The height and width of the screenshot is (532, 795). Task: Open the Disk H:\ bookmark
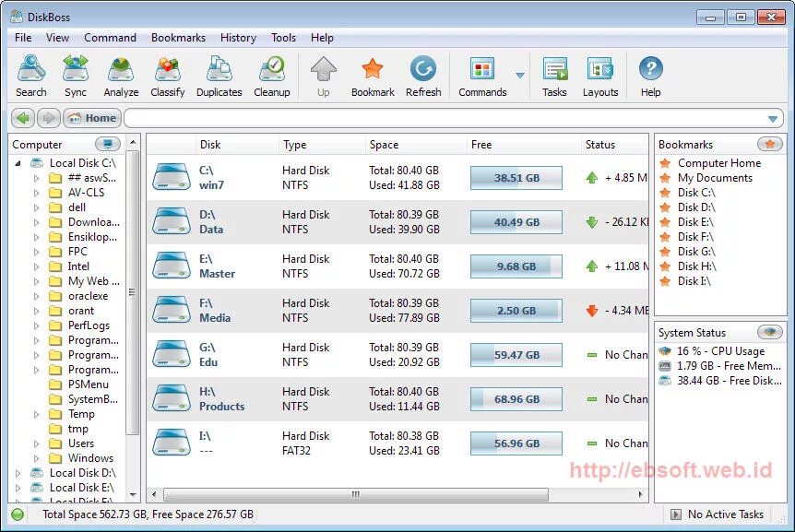[696, 266]
